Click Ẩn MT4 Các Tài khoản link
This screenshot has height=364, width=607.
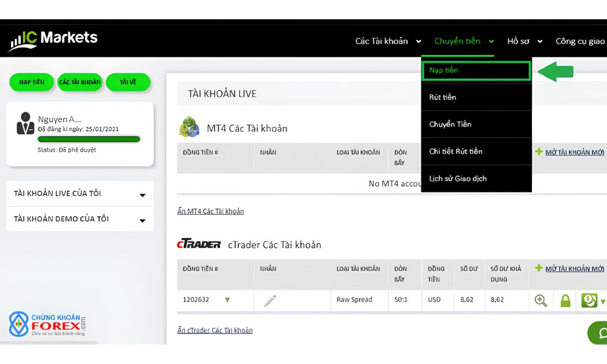coord(210,211)
